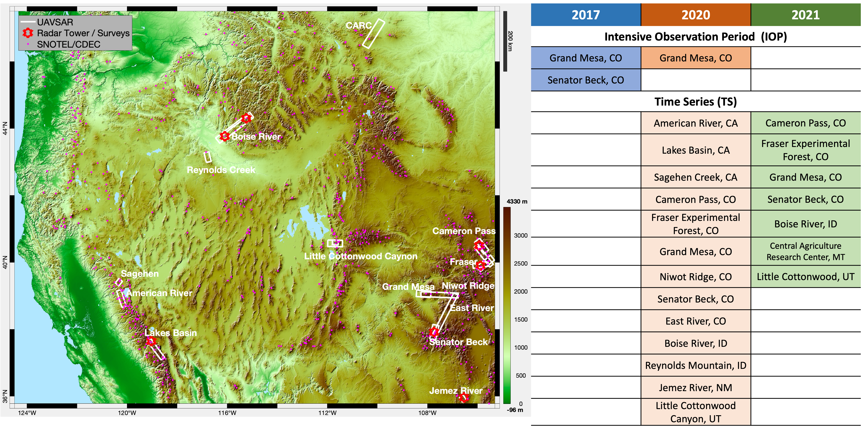Click the 200 km scale bar
The width and height of the screenshot is (868, 432).
click(505, 41)
